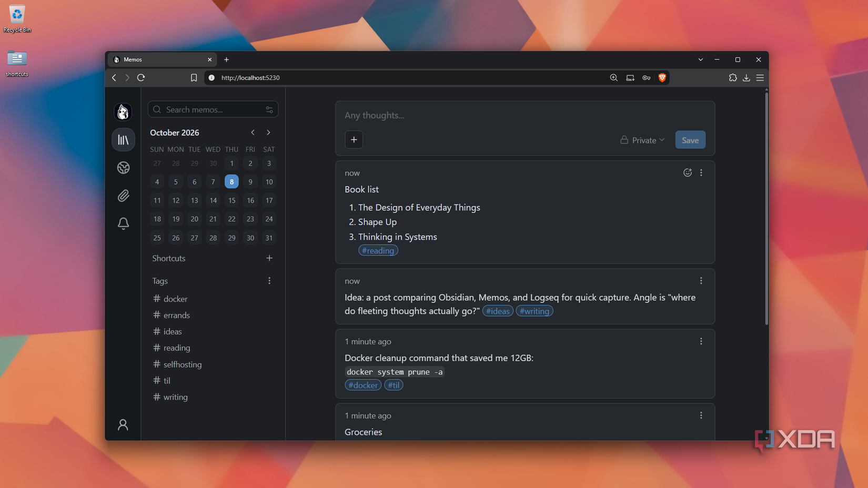Click the Any thoughts memo text area
The image size is (868, 488).
click(x=525, y=115)
